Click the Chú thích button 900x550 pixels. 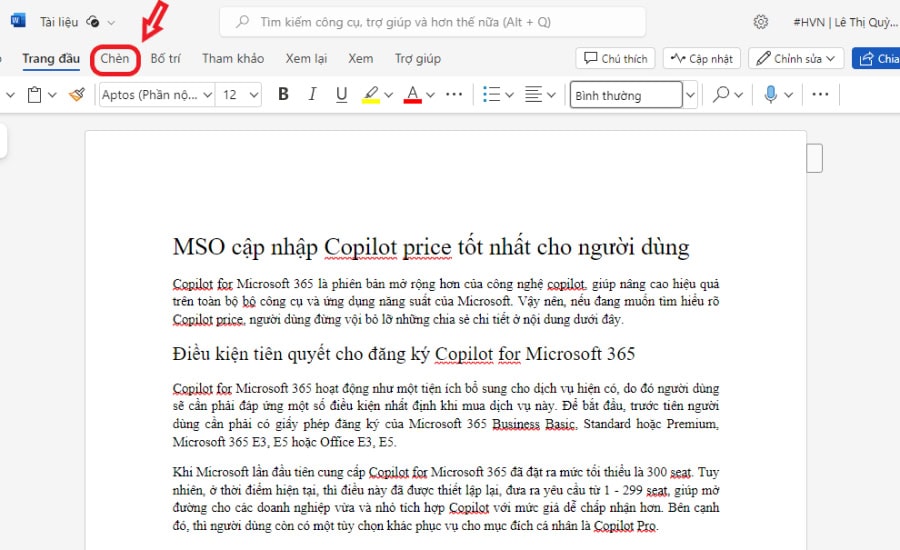615,59
